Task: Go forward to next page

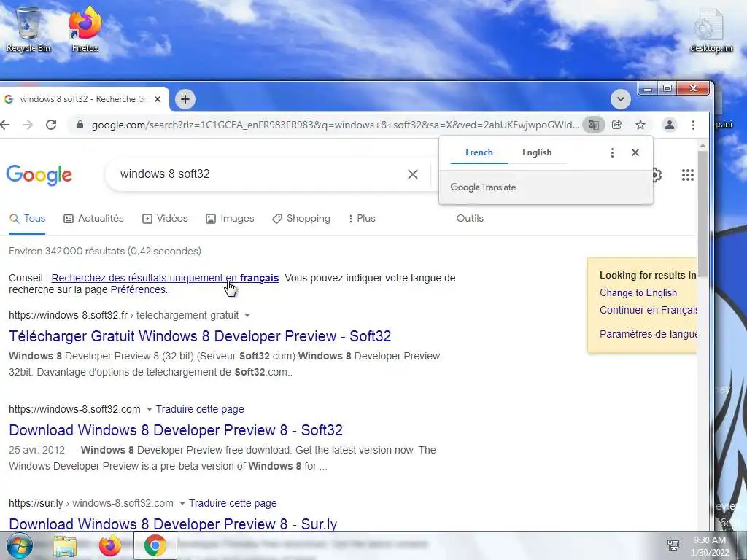Action: (28, 125)
